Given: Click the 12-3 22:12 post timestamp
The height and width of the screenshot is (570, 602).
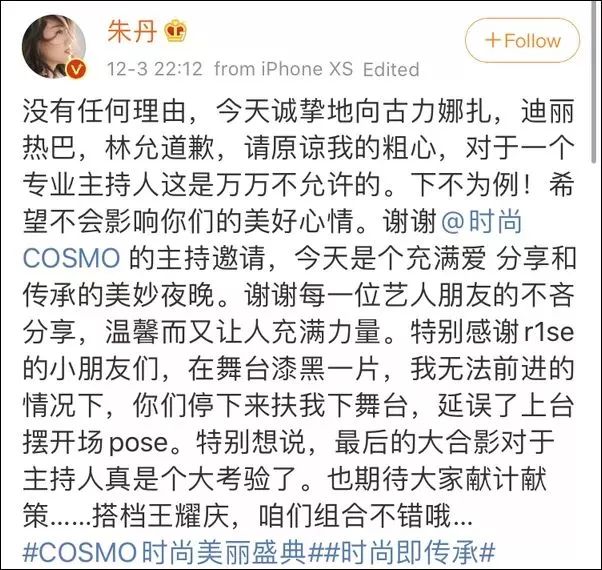Looking at the screenshot, I should [x=155, y=69].
